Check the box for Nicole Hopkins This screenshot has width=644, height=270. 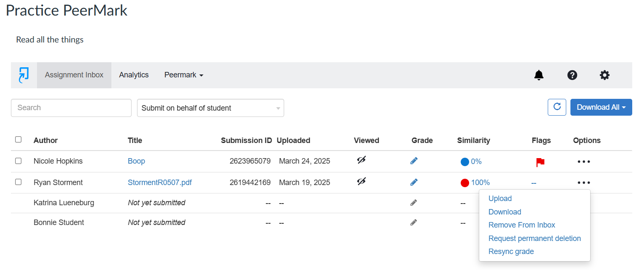[18, 161]
